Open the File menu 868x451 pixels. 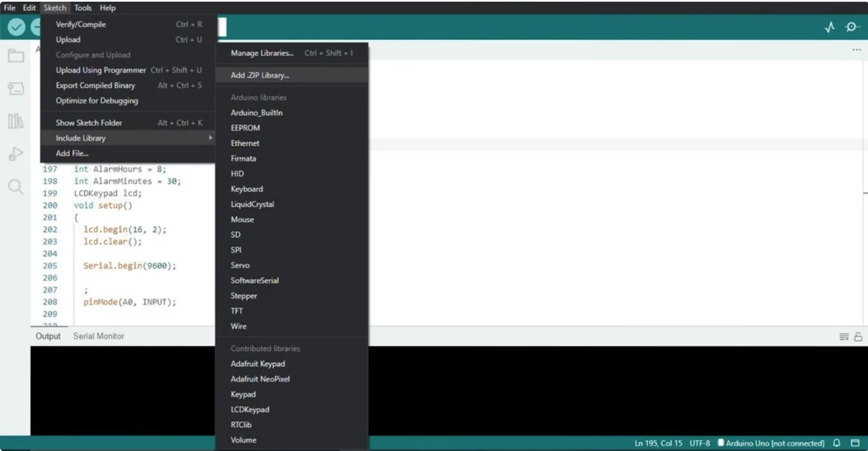[9, 8]
